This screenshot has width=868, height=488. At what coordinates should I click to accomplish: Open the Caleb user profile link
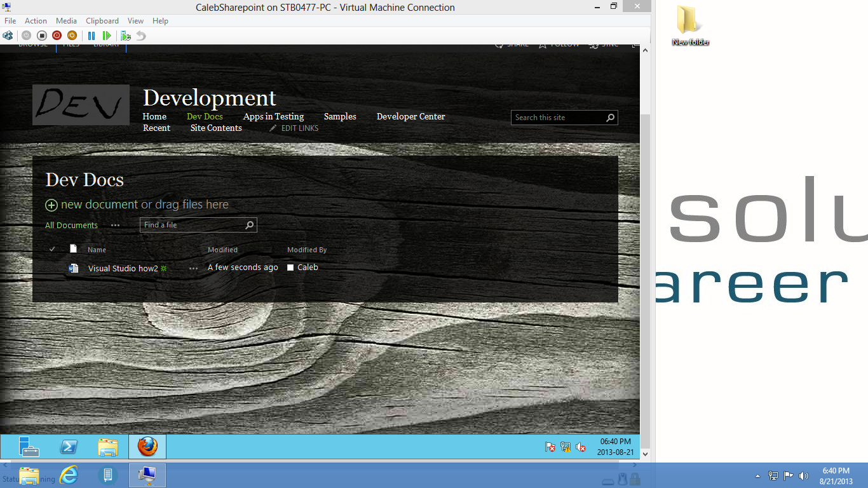308,268
